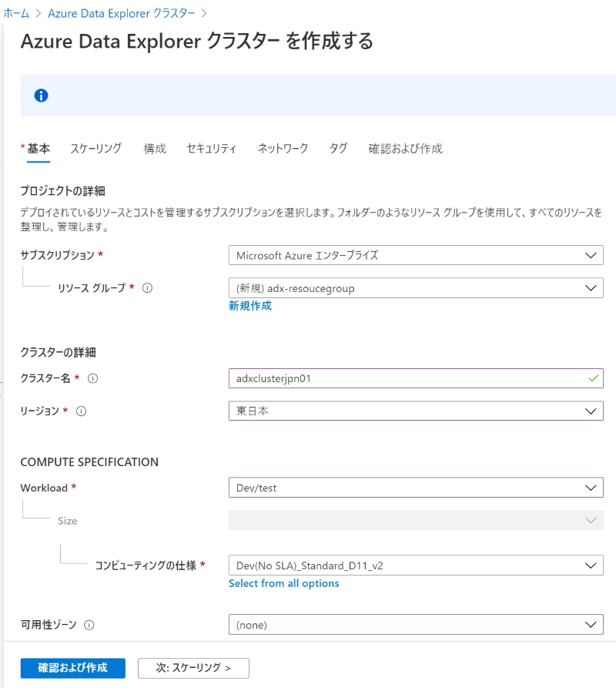Click the サブスクリプション field label
Image resolution: width=616 pixels, height=688 pixels.
point(58,255)
